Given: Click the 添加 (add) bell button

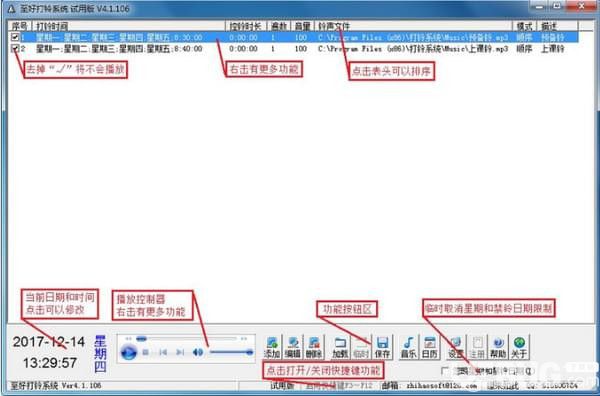Looking at the screenshot, I should [x=272, y=347].
